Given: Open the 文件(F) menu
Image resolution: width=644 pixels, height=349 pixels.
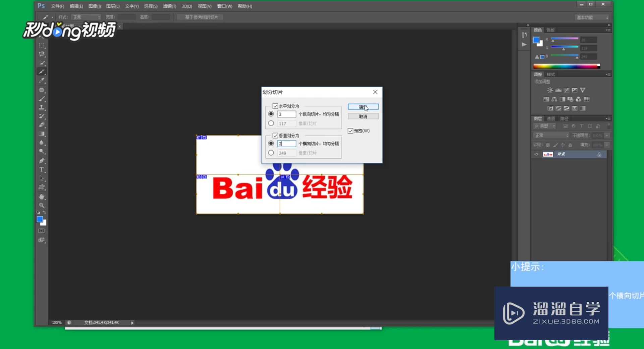Looking at the screenshot, I should click(57, 6).
